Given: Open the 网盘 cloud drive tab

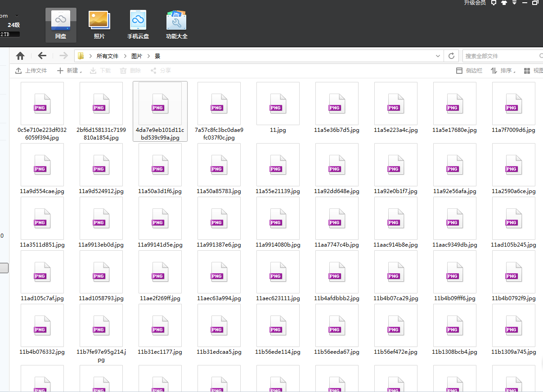Looking at the screenshot, I should coord(61,25).
